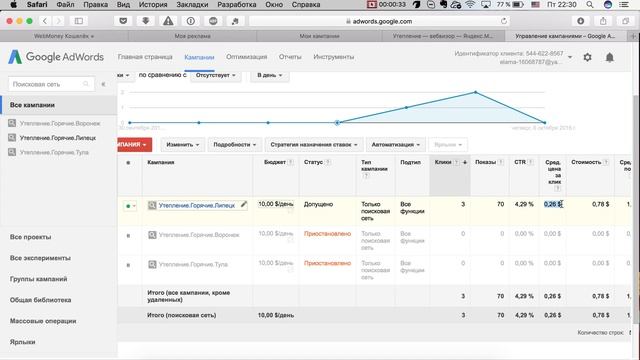Click the info circle extension icon
Screen dimensions: 640x360
[190, 21]
